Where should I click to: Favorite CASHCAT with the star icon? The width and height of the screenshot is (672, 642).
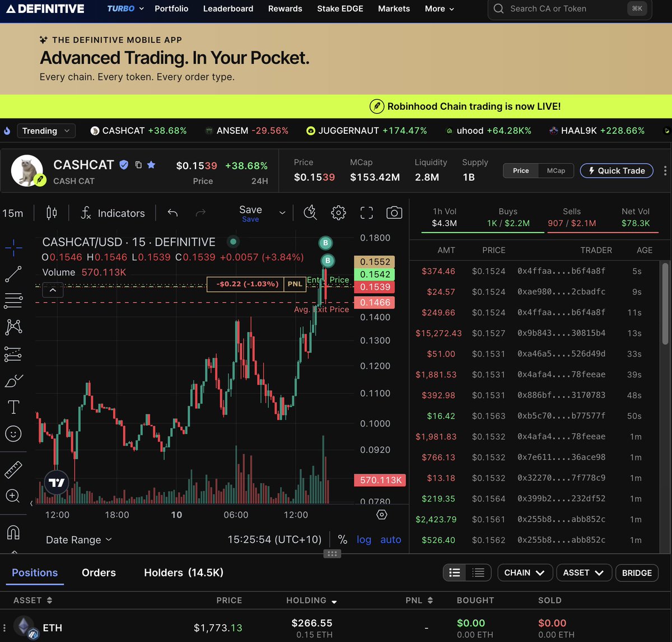point(151,165)
